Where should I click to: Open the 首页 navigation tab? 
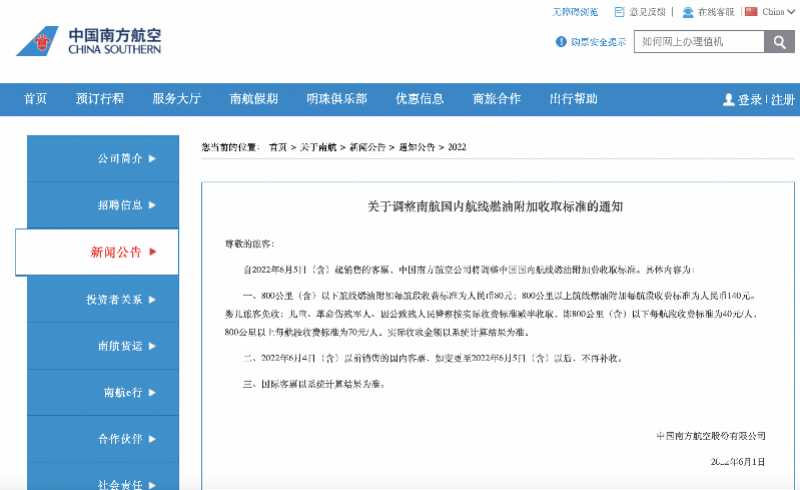point(36,99)
